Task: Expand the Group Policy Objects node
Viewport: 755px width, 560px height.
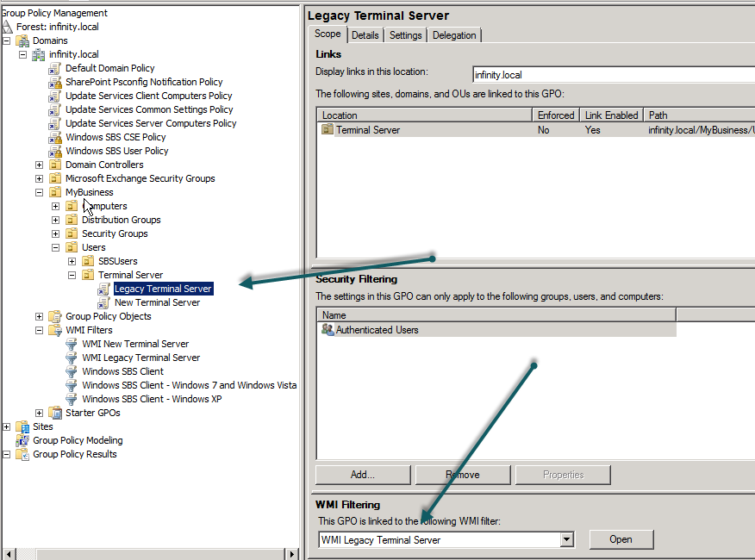Action: click(x=40, y=316)
